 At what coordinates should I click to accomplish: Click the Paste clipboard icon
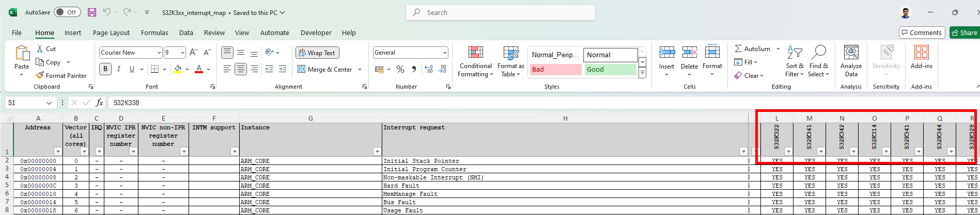[x=22, y=54]
